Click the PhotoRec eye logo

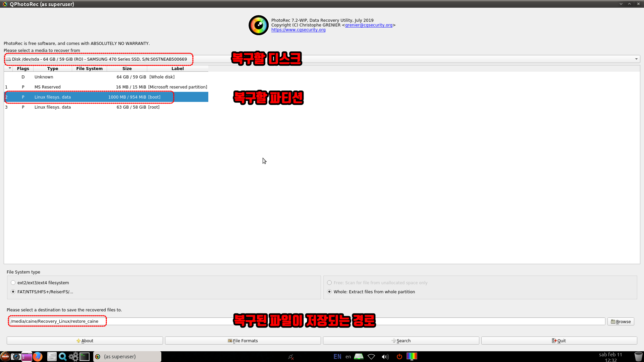pyautogui.click(x=258, y=25)
